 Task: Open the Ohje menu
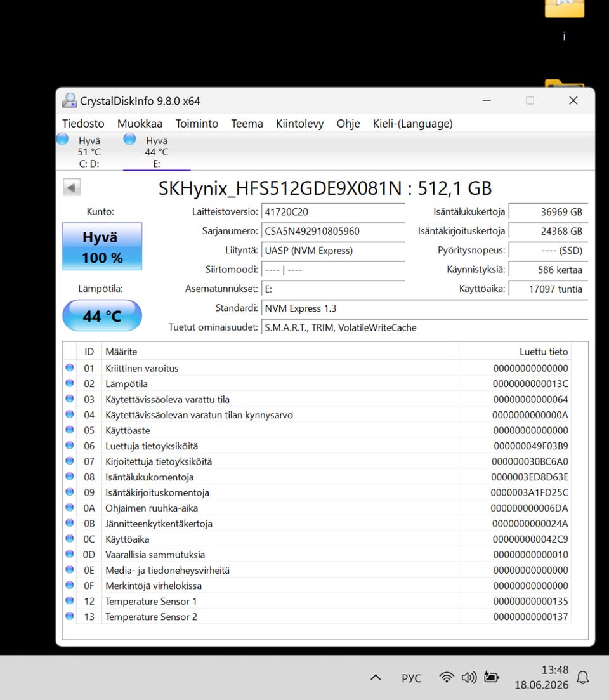(348, 124)
